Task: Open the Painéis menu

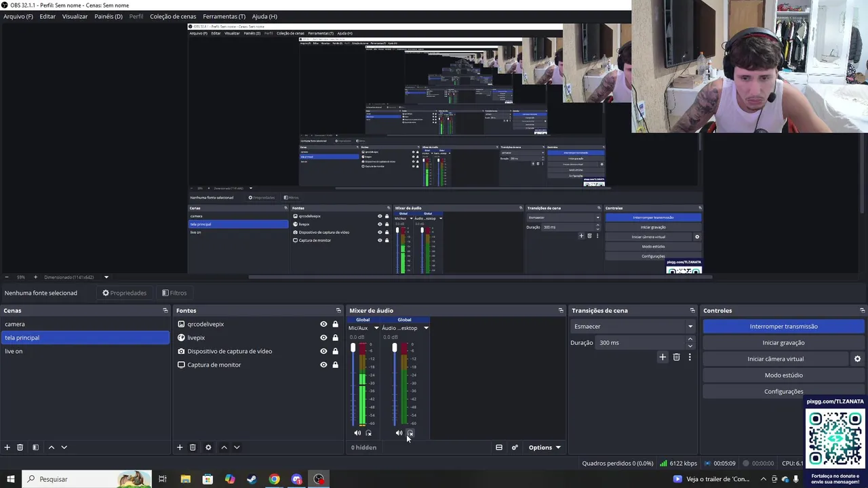Action: 108,16
